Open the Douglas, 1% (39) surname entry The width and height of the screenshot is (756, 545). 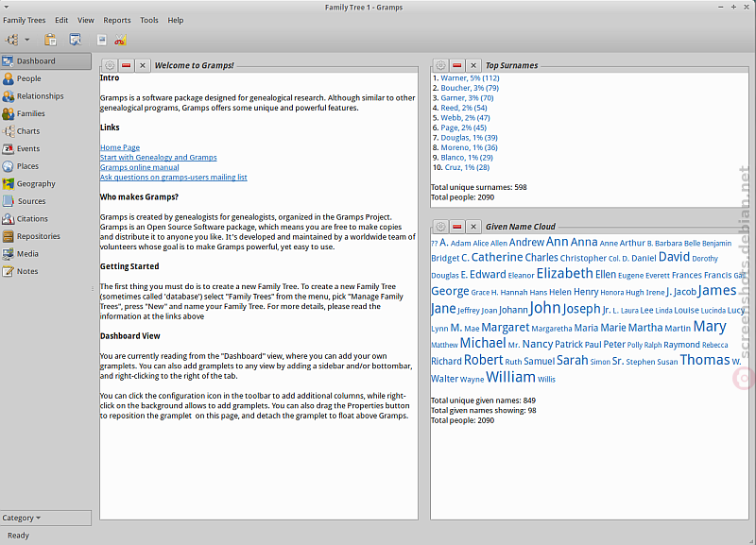pos(469,138)
